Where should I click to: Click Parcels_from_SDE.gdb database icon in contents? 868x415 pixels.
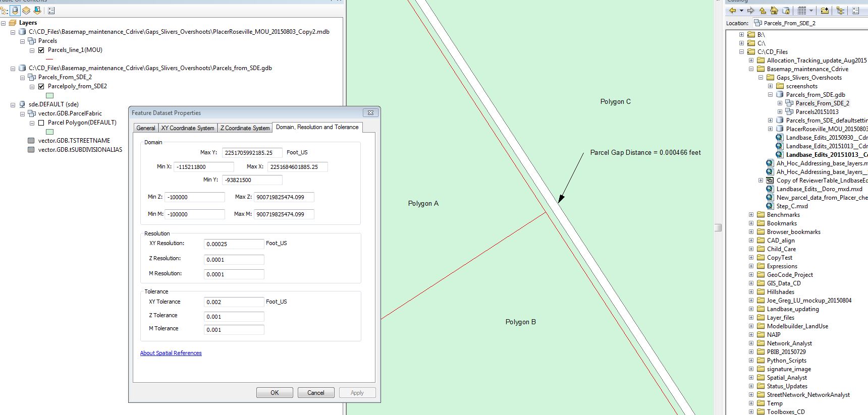[22, 68]
